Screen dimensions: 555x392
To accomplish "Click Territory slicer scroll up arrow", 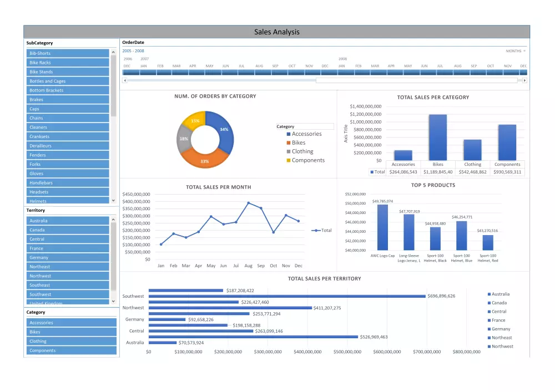I will tap(113, 220).
